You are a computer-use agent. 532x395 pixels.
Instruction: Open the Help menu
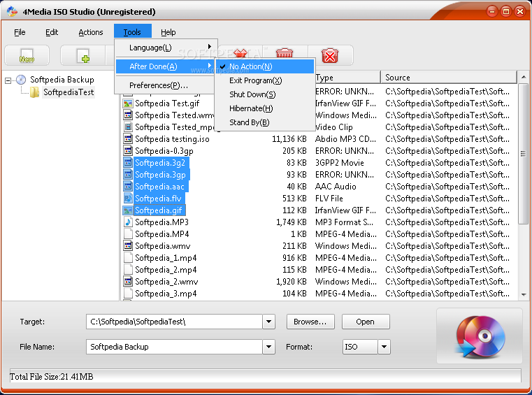[x=168, y=32]
